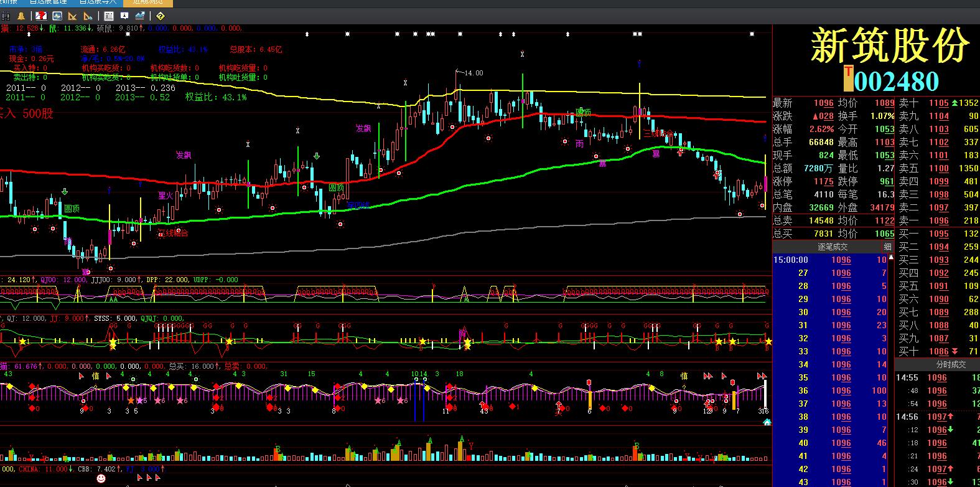This screenshot has height=487, width=980.
Task: Select the 买五 1091 order row
Action: click(x=938, y=286)
